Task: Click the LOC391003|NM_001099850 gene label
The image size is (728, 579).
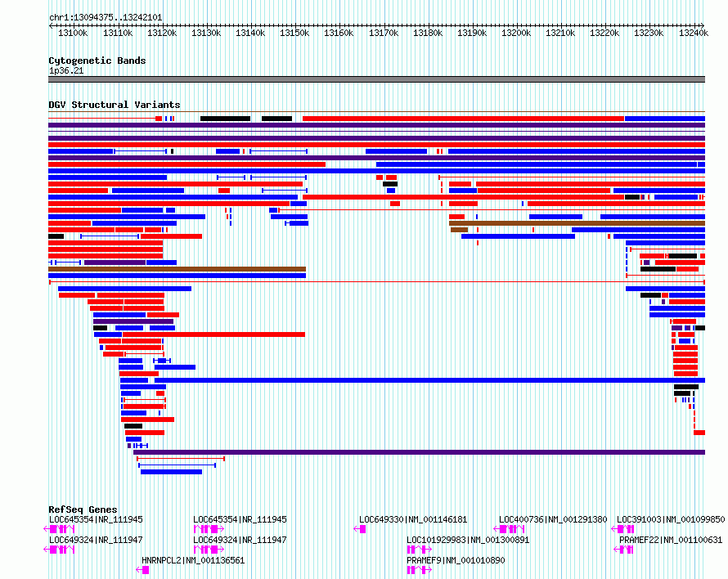Action: click(671, 519)
